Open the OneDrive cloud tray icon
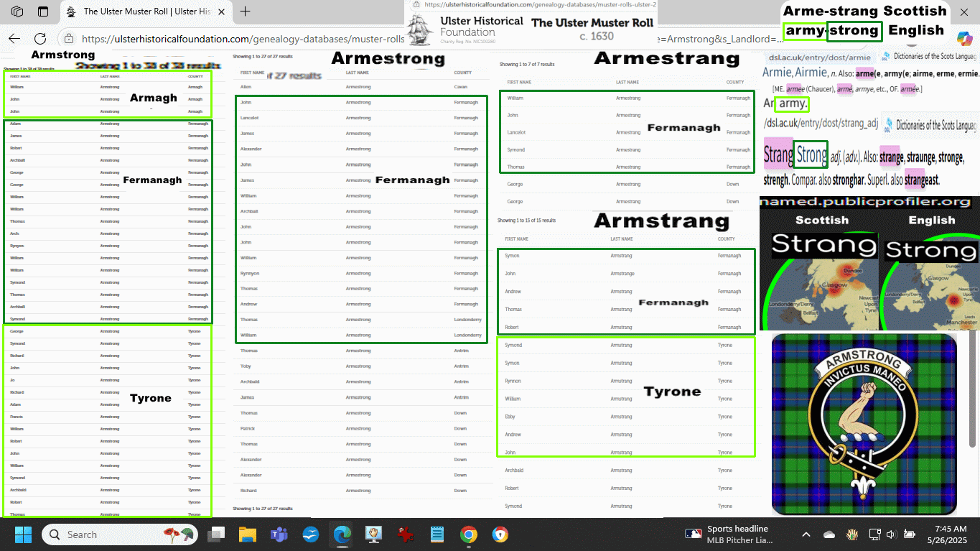 829,534
